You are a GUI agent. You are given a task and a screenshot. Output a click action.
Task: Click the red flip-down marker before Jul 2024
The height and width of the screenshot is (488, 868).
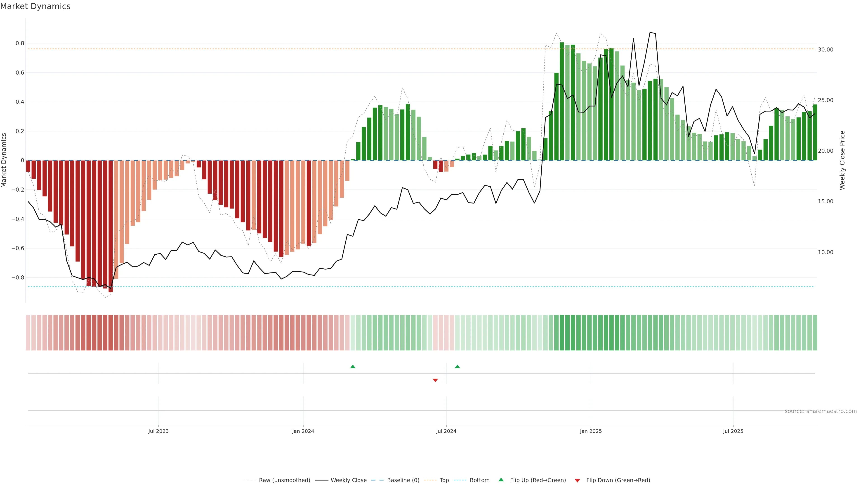coord(435,380)
